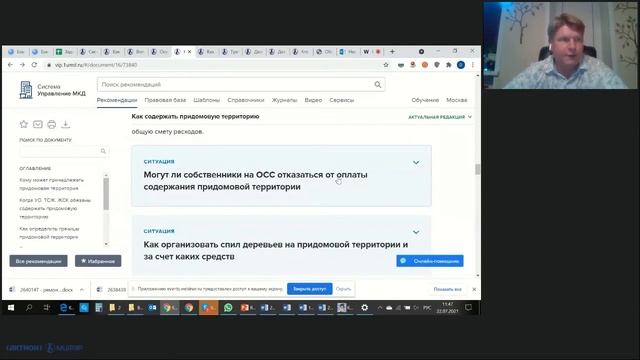Open Settings gear on the taskbar
640x360 pixels.
[364, 308]
